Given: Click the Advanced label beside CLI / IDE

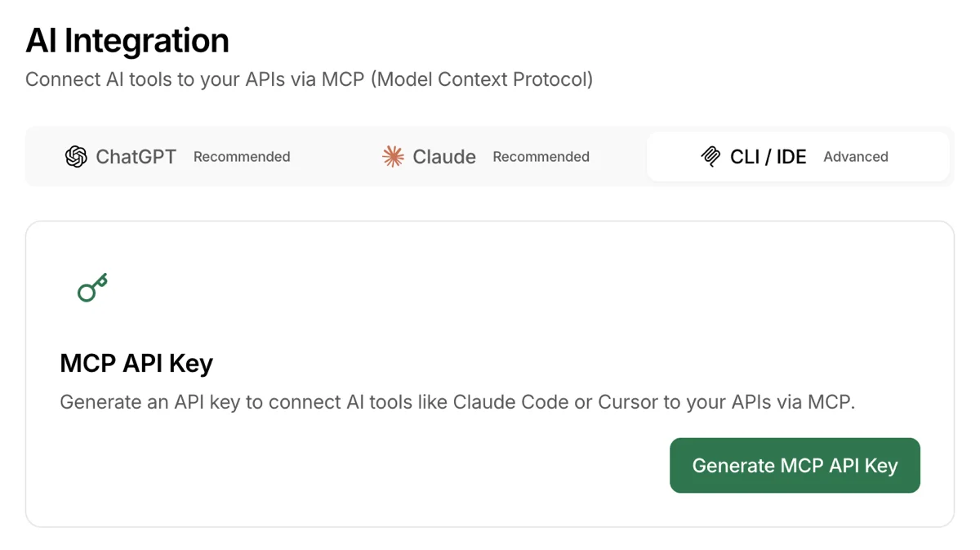Looking at the screenshot, I should tap(856, 156).
